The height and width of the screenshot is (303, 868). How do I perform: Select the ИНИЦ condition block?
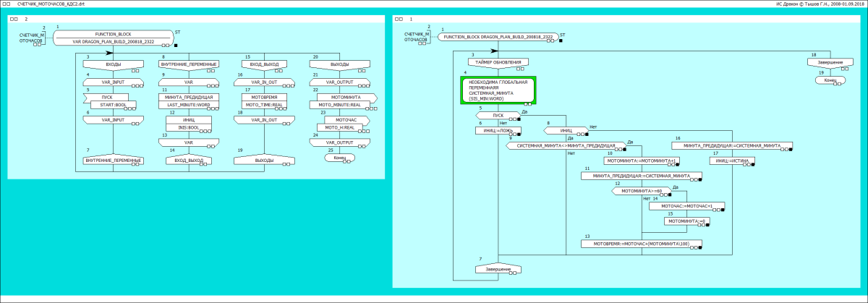pyautogui.click(x=566, y=131)
